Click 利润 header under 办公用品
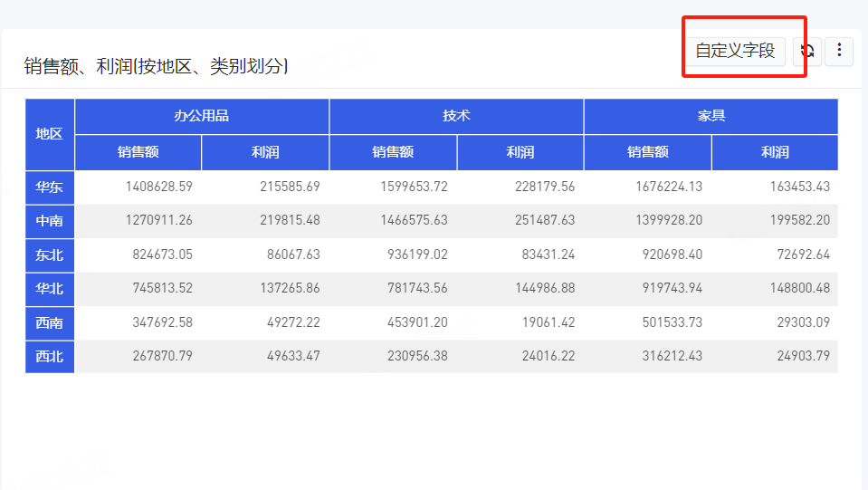 click(265, 152)
